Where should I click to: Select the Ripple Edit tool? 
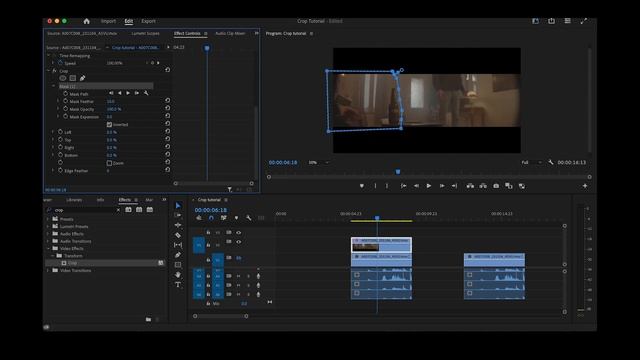178,225
